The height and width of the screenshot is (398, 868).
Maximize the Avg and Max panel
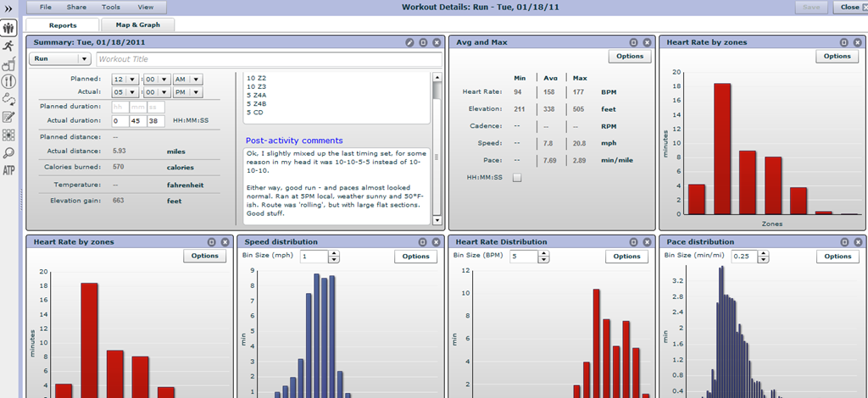pos(633,42)
